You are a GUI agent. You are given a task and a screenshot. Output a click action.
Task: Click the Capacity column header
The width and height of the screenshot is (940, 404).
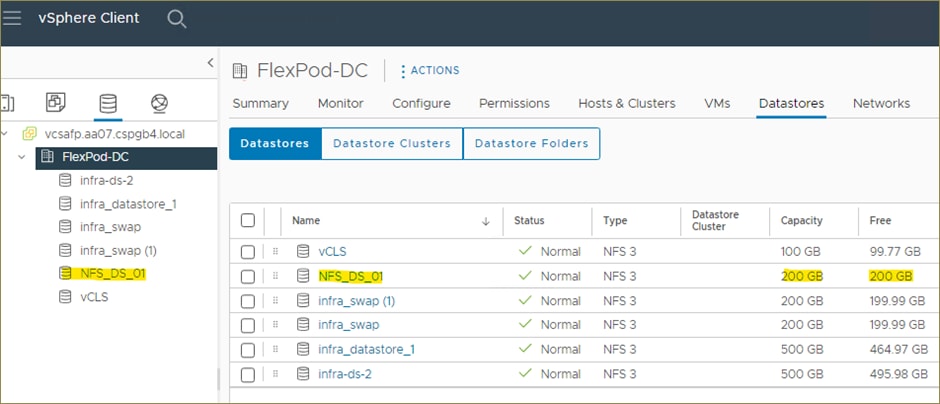click(x=801, y=221)
